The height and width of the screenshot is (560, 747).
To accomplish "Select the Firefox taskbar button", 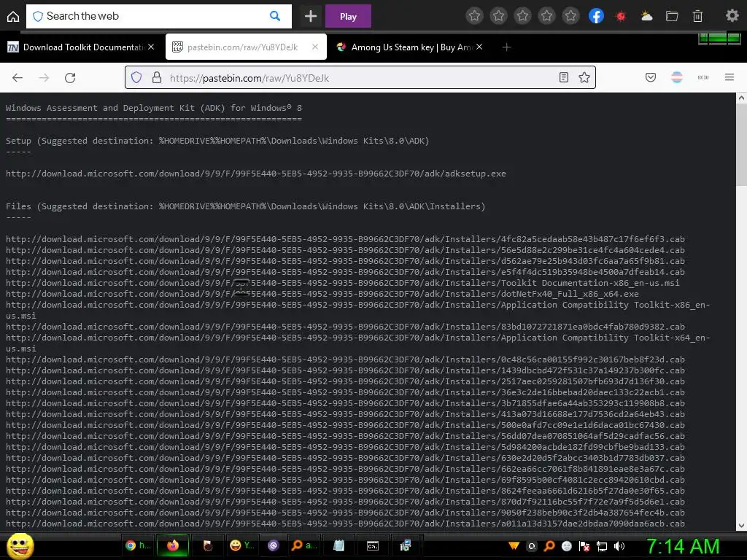I will (172, 545).
